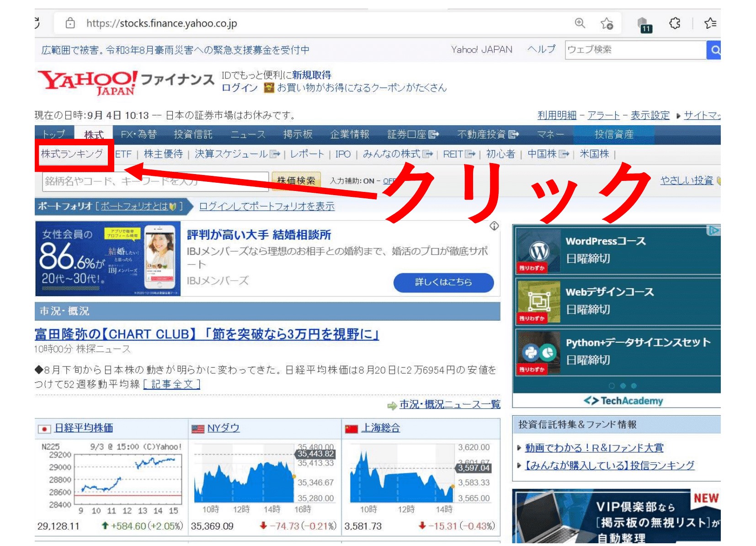Focus the stock name or code search field
Image resolution: width=756 pixels, height=546 pixels.
(155, 181)
